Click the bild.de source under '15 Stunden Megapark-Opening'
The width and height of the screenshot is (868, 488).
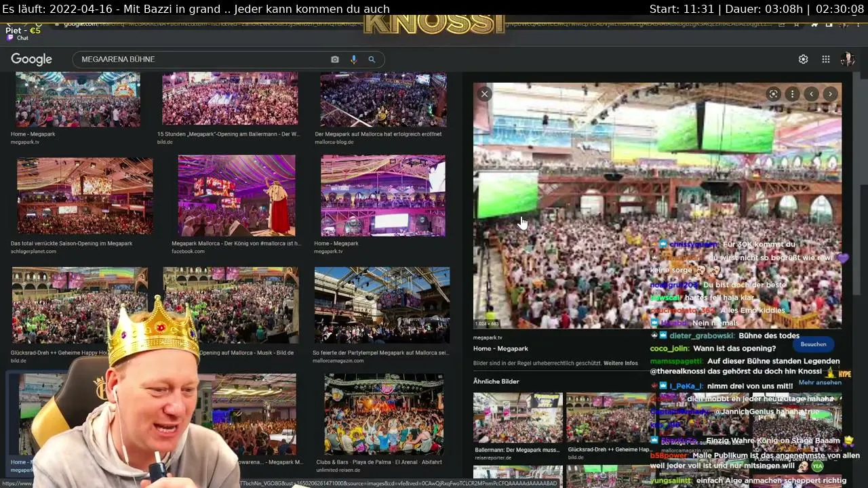(x=165, y=142)
